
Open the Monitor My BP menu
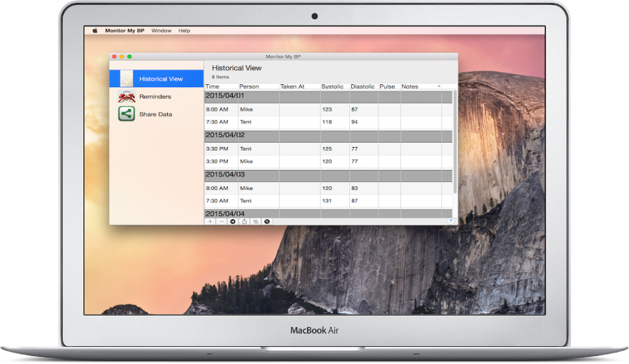(x=124, y=31)
